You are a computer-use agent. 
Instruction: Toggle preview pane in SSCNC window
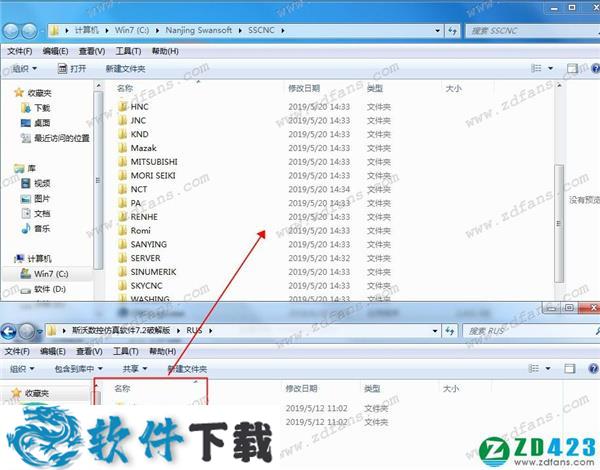coord(572,69)
